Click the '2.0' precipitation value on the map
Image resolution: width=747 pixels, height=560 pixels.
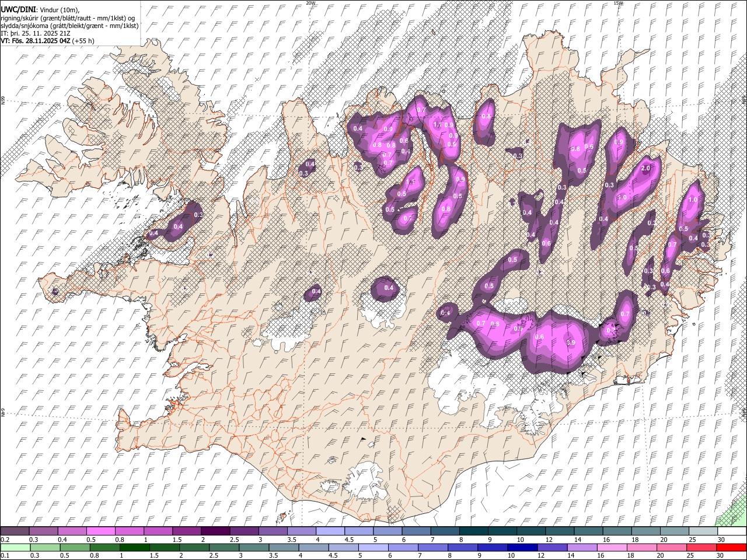[x=645, y=169]
